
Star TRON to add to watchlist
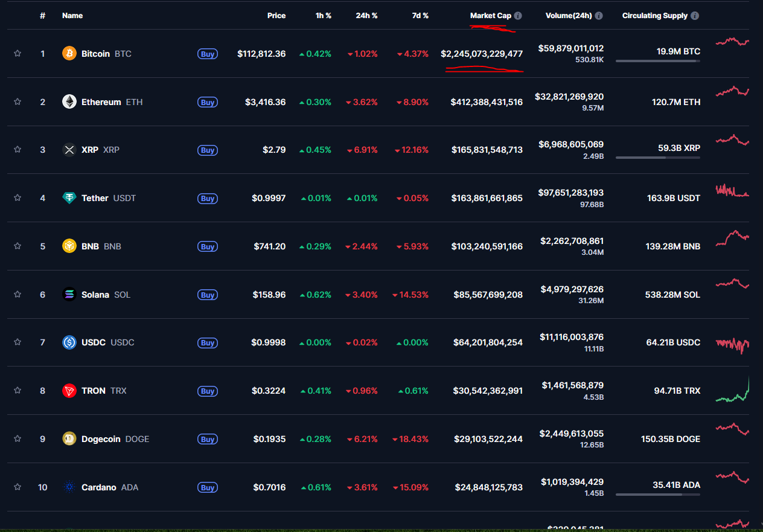[x=18, y=391]
